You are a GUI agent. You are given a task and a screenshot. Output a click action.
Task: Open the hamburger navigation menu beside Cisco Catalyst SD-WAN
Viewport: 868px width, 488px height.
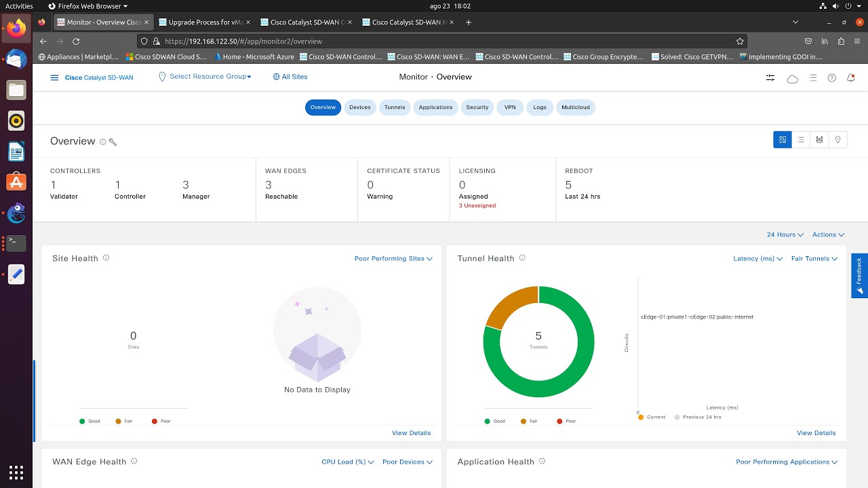click(x=55, y=77)
